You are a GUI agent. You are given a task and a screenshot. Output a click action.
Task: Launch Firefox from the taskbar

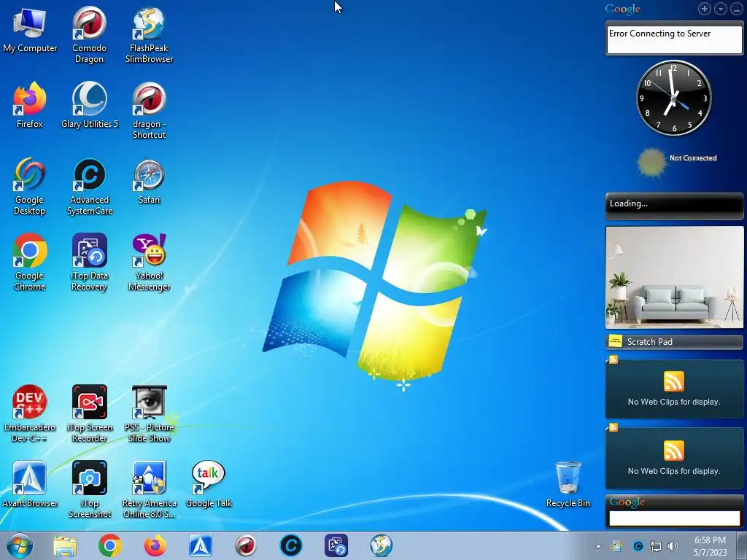tap(155, 545)
